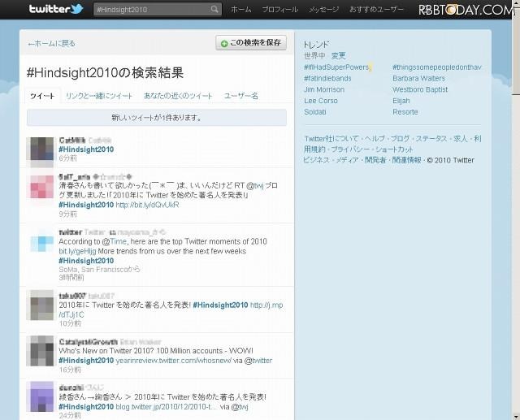Click the 3時間前 timestamp of Twitter's tweet

[x=71, y=278]
